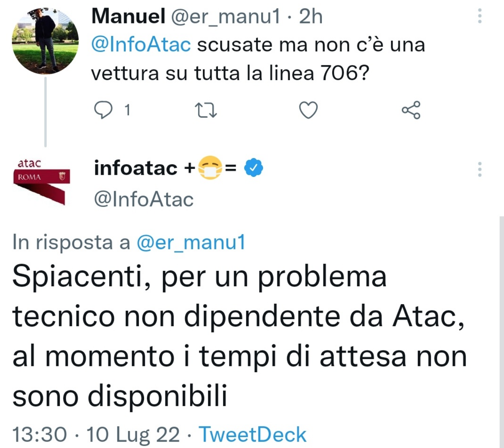Click the mask emoji in infoatac's name
The image size is (504, 448).
(210, 168)
